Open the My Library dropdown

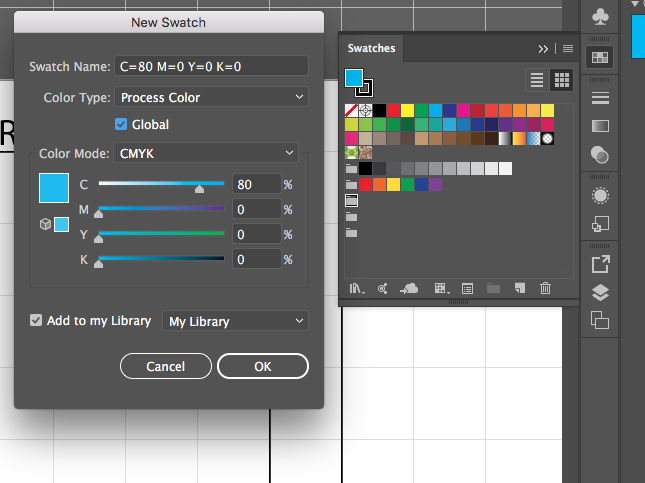[x=235, y=321]
